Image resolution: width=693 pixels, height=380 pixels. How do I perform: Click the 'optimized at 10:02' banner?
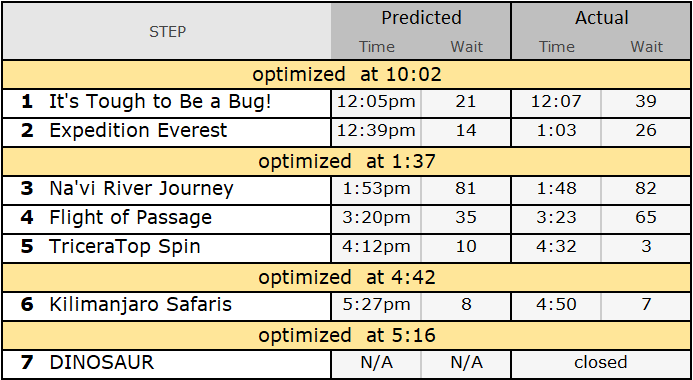tap(346, 74)
